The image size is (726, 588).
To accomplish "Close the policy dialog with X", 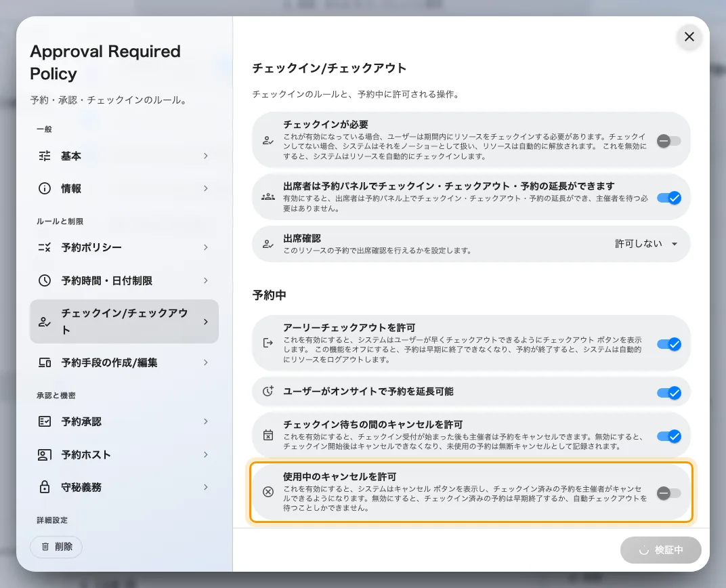I will click(x=689, y=37).
